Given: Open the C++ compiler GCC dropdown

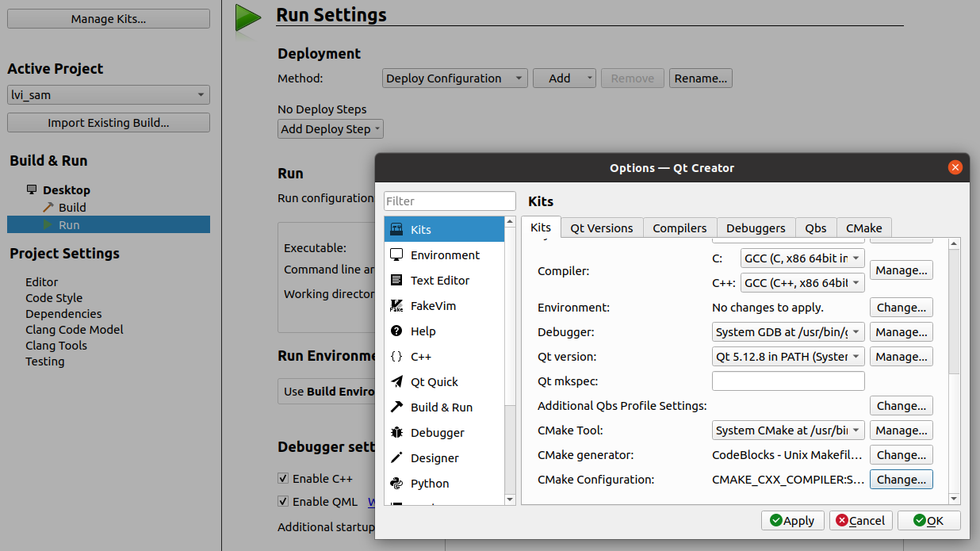Looking at the screenshot, I should pos(802,283).
